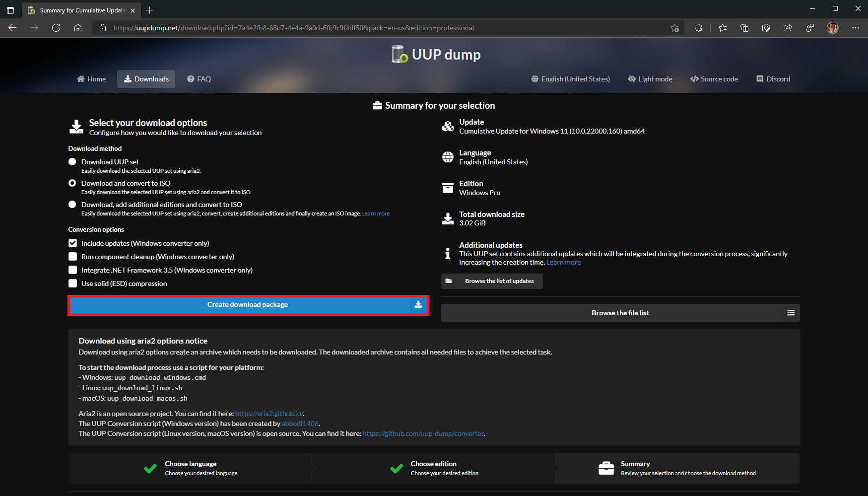Click the Summary for Cumulative Update tab
The image size is (868, 496).
coord(82,10)
